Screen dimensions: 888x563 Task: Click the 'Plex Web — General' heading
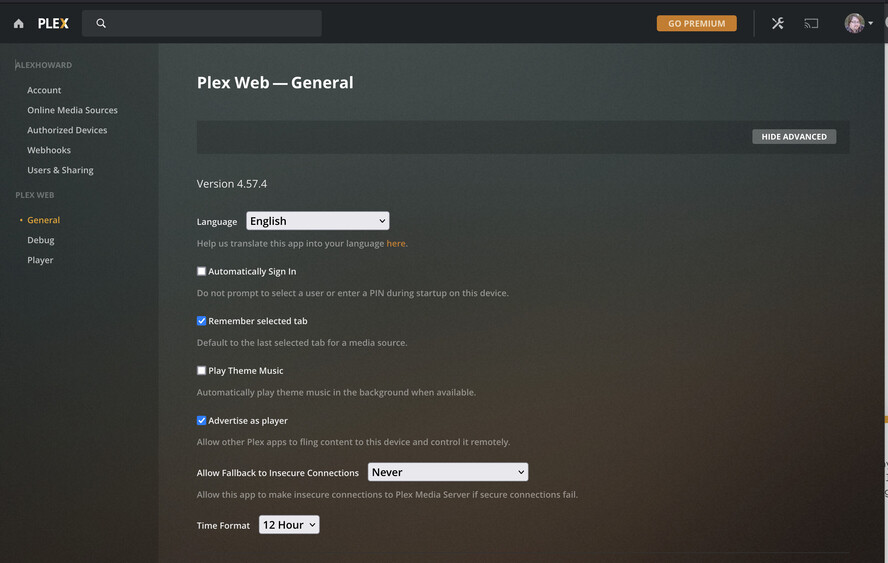(275, 83)
